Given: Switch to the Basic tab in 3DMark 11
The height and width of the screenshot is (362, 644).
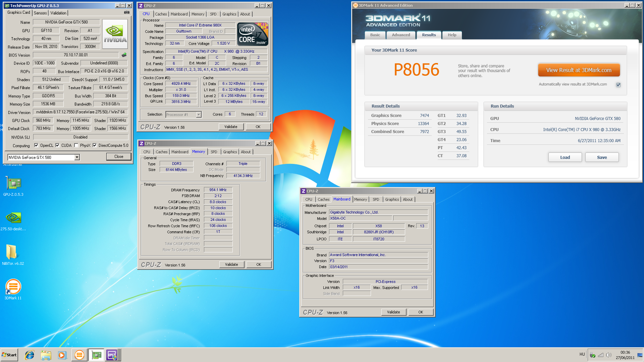Looking at the screenshot, I should tap(375, 35).
